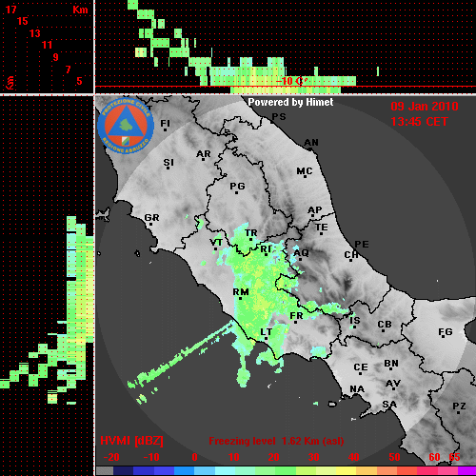Click the TE city label

322,228
